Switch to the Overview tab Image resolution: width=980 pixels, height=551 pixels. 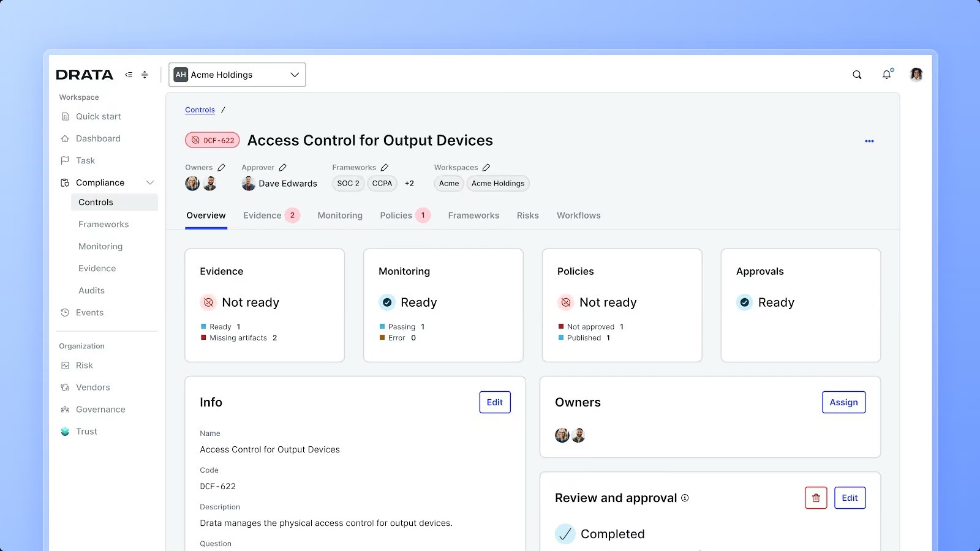point(206,216)
